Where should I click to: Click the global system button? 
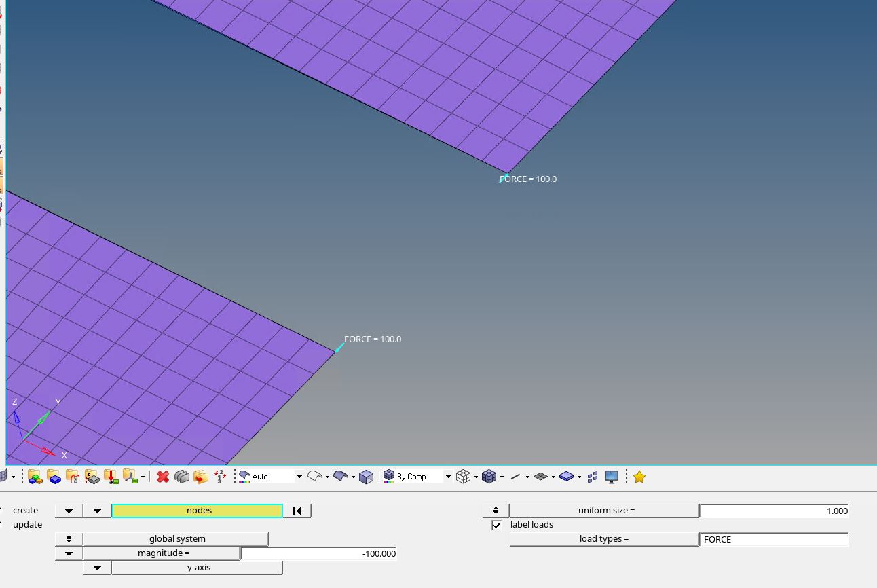tap(176, 539)
